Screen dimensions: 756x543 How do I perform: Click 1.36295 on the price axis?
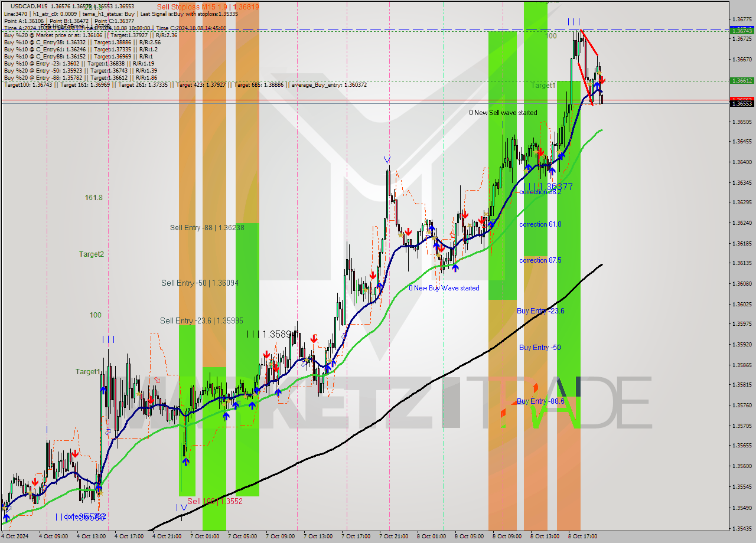tap(741, 202)
